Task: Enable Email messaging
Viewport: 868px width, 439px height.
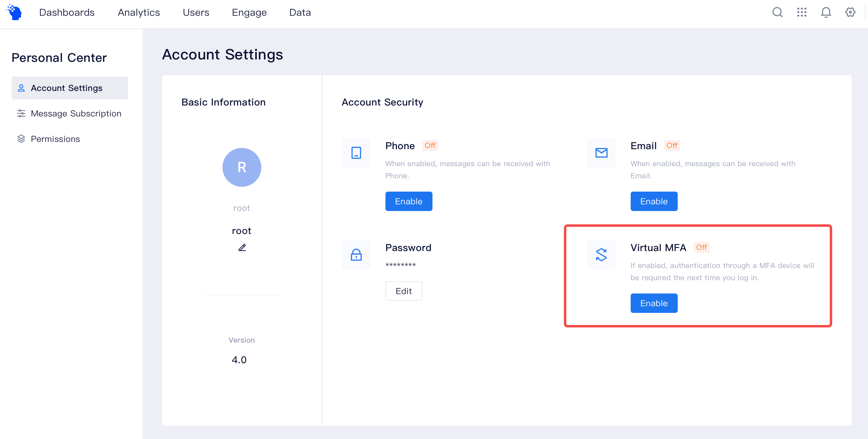Action: 654,201
